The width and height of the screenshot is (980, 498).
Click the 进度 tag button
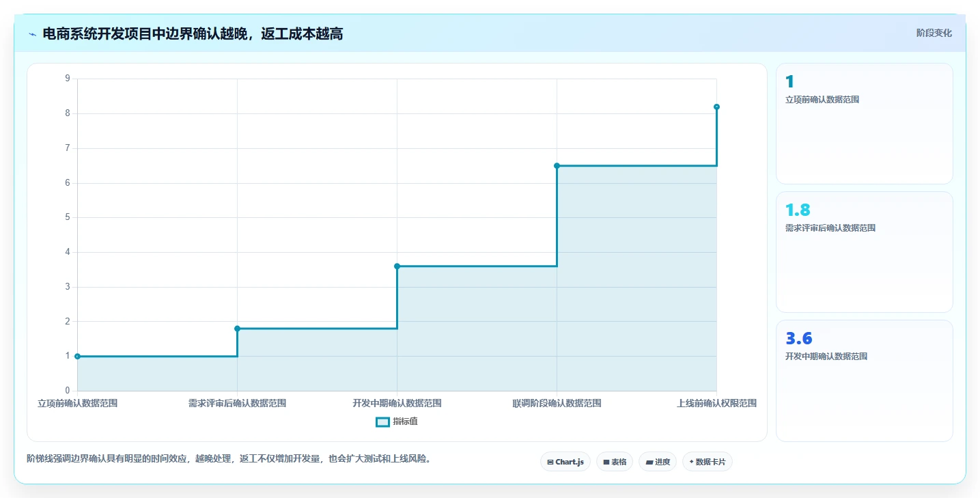[658, 462]
